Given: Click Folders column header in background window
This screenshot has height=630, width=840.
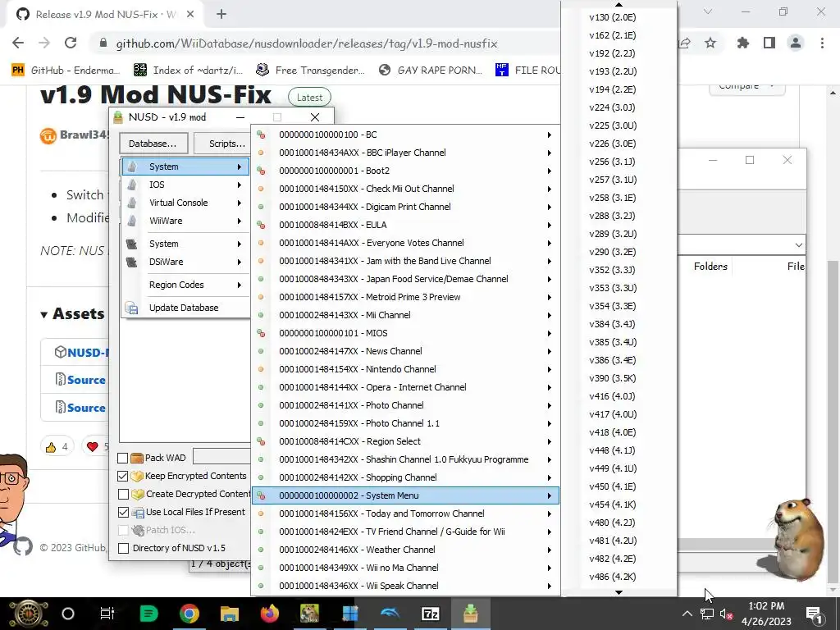Looking at the screenshot, I should [x=710, y=267].
